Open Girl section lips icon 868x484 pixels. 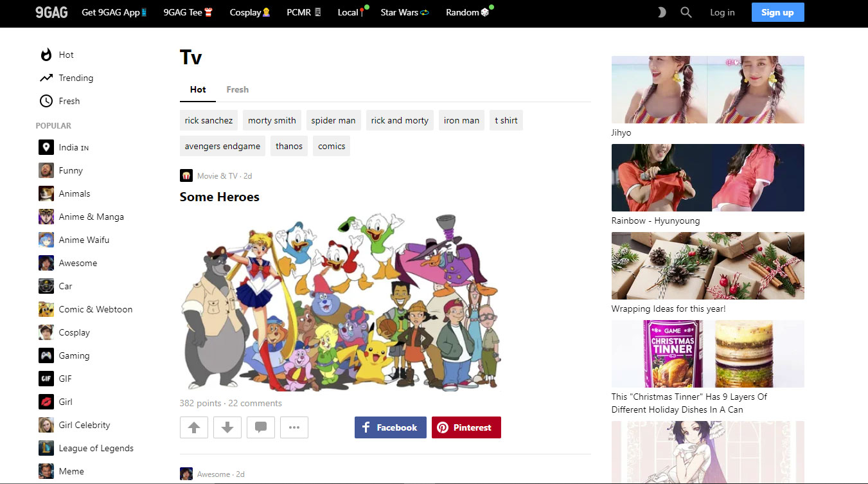[x=46, y=402]
